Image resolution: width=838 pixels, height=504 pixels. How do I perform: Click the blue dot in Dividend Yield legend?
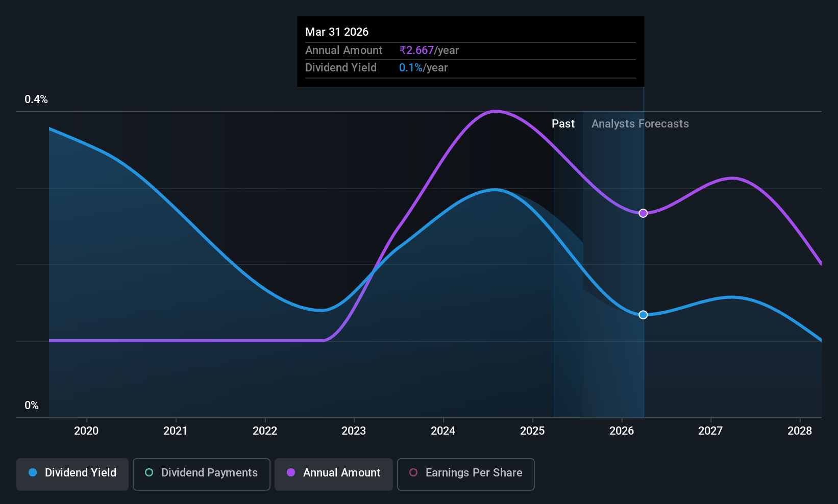(x=33, y=472)
